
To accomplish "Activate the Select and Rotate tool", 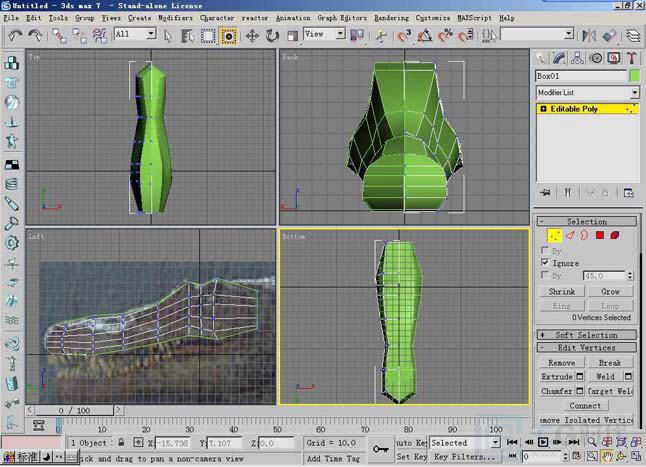I will click(272, 36).
